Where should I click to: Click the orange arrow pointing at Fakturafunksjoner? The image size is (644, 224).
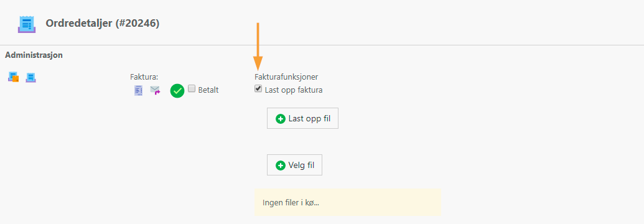pos(258,46)
